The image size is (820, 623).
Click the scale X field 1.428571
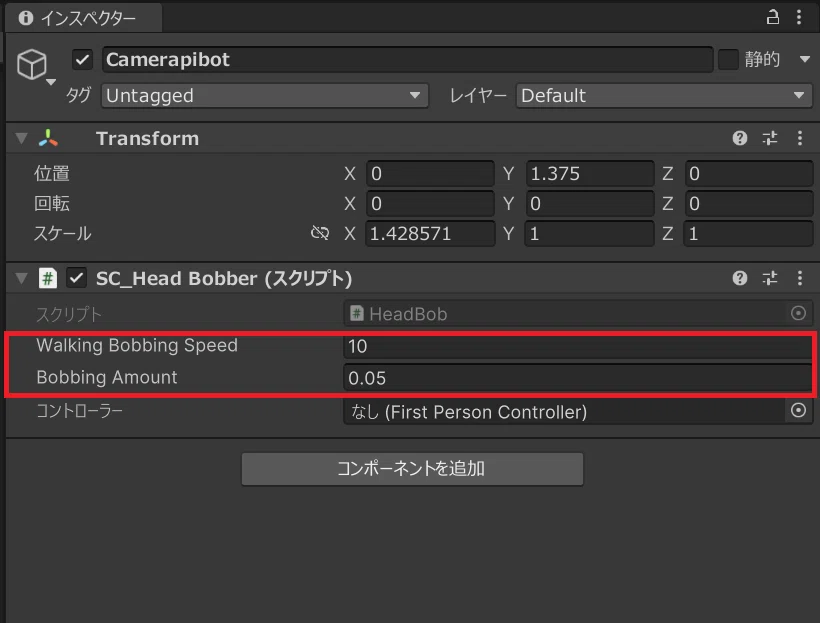[x=430, y=234]
